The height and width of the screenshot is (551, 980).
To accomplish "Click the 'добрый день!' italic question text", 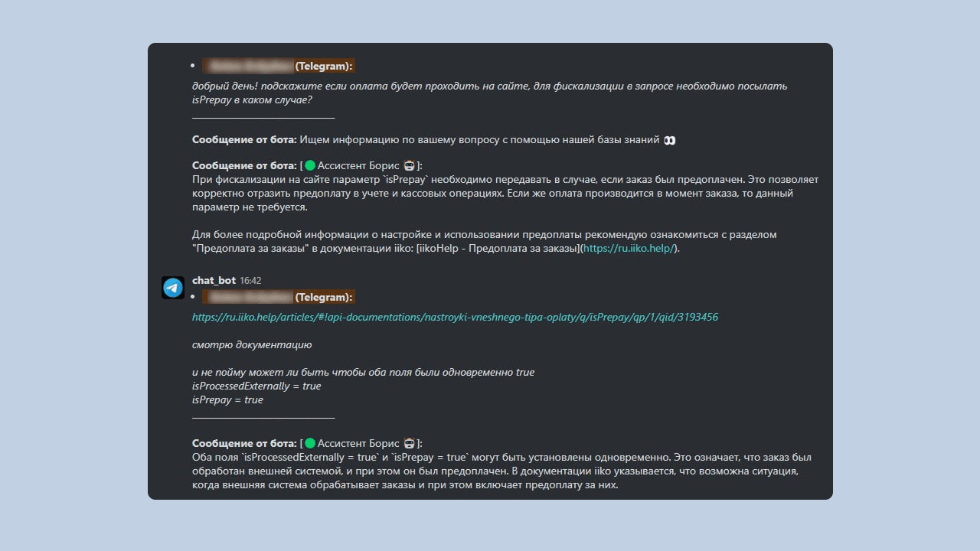I will pyautogui.click(x=489, y=93).
